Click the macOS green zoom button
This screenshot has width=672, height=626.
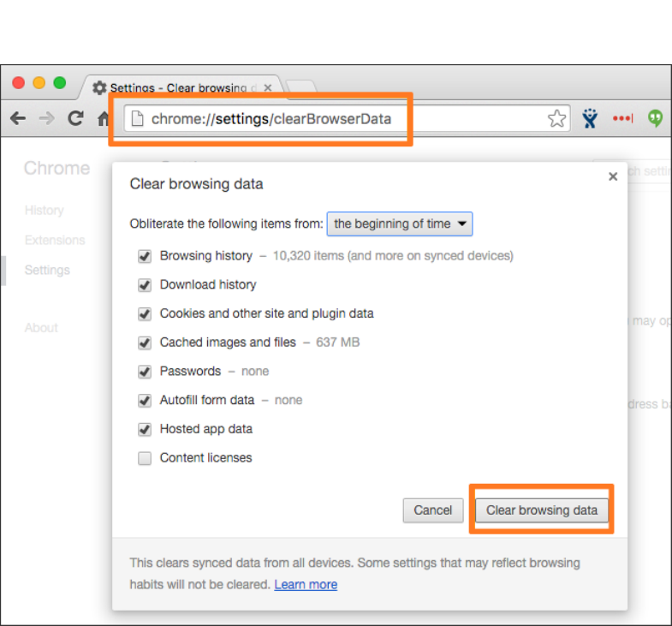(60, 82)
